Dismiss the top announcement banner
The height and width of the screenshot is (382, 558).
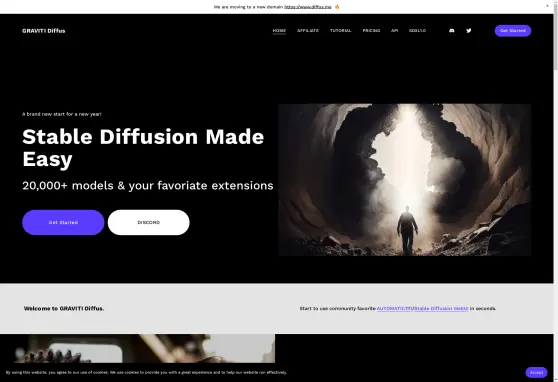pyautogui.click(x=547, y=6)
